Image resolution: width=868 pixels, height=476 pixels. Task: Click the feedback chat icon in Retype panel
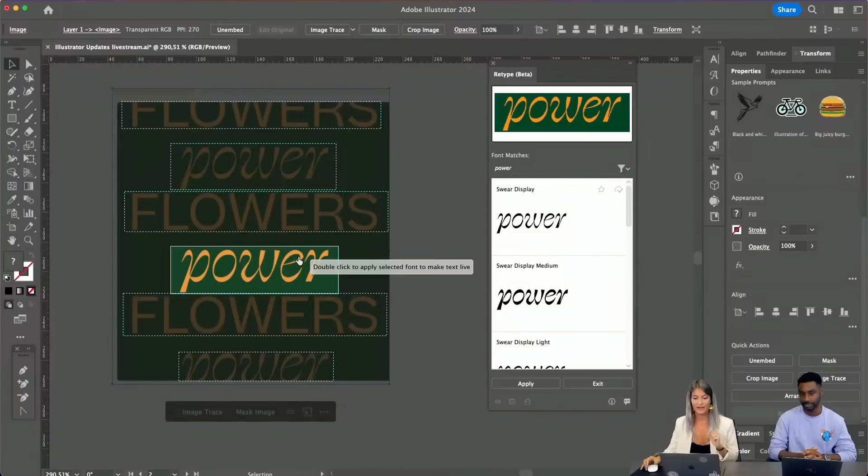coord(627,401)
